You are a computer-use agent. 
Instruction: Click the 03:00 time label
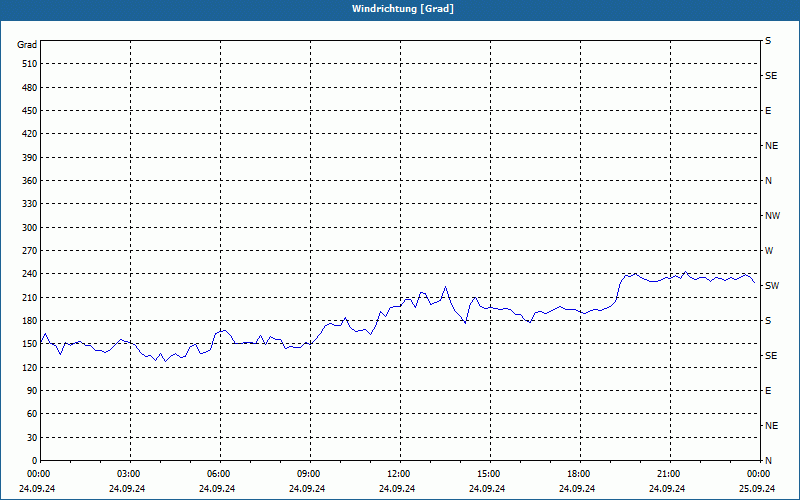click(x=129, y=474)
